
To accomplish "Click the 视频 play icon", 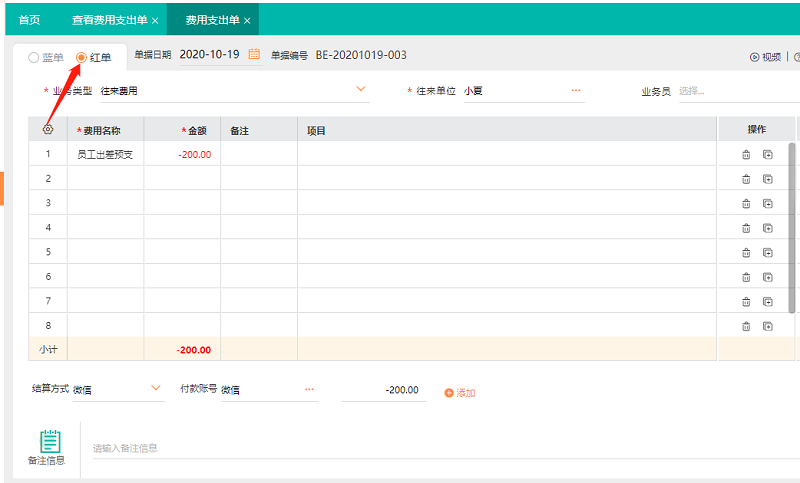I will click(755, 57).
